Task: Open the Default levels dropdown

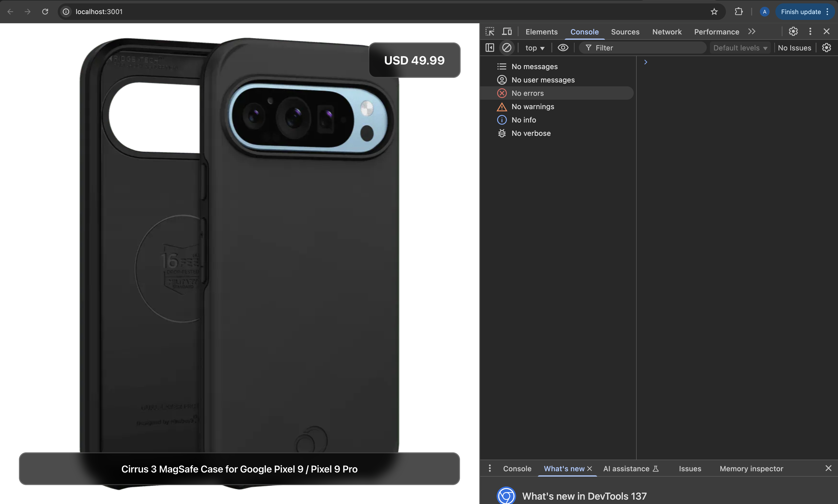Action: point(740,48)
